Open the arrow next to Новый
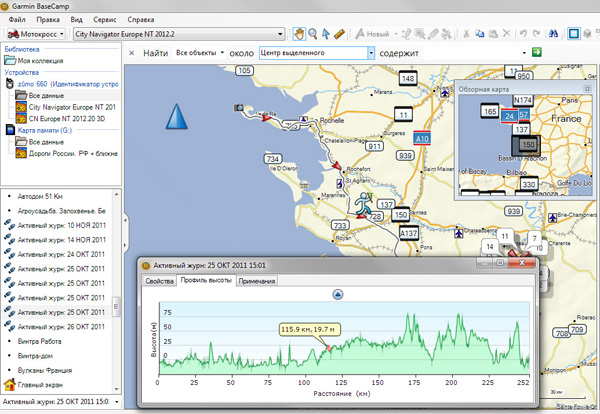600x414 pixels. (x=396, y=34)
